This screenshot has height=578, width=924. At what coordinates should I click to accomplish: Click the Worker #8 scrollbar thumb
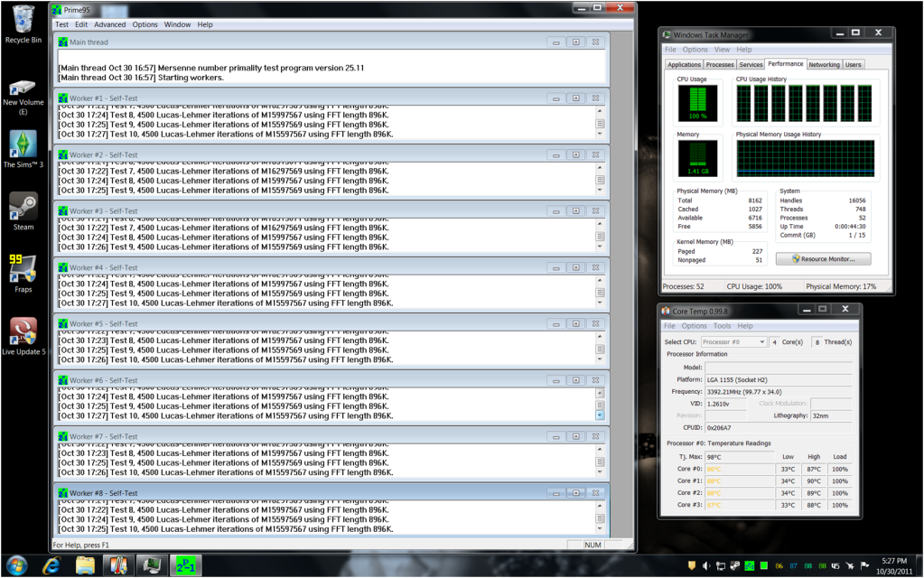click(x=600, y=518)
